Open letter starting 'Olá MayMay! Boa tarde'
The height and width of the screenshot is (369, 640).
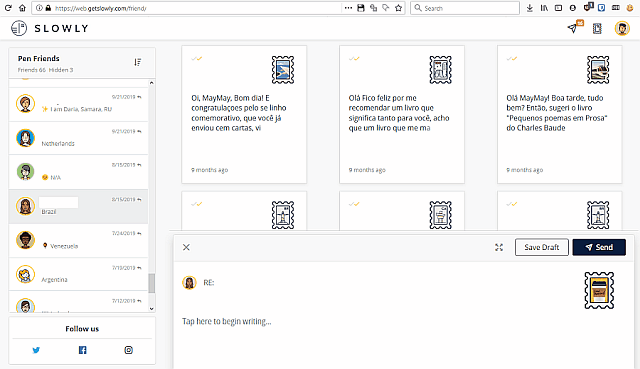click(x=560, y=114)
